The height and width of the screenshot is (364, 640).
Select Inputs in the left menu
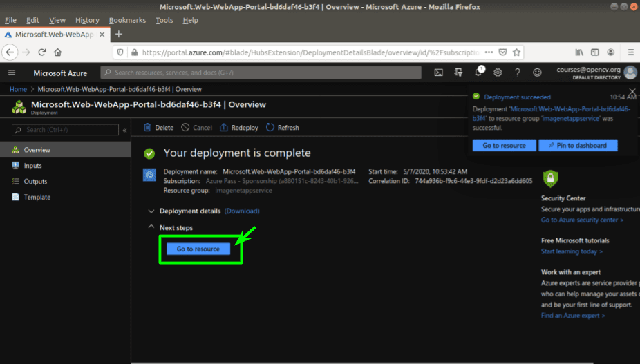tap(65, 166)
